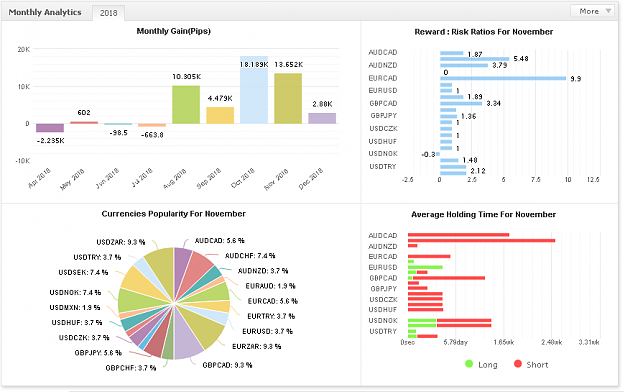The width and height of the screenshot is (625, 392).
Task: Click the Jul 2018 bar labeled -663.8
Action: pyautogui.click(x=152, y=125)
